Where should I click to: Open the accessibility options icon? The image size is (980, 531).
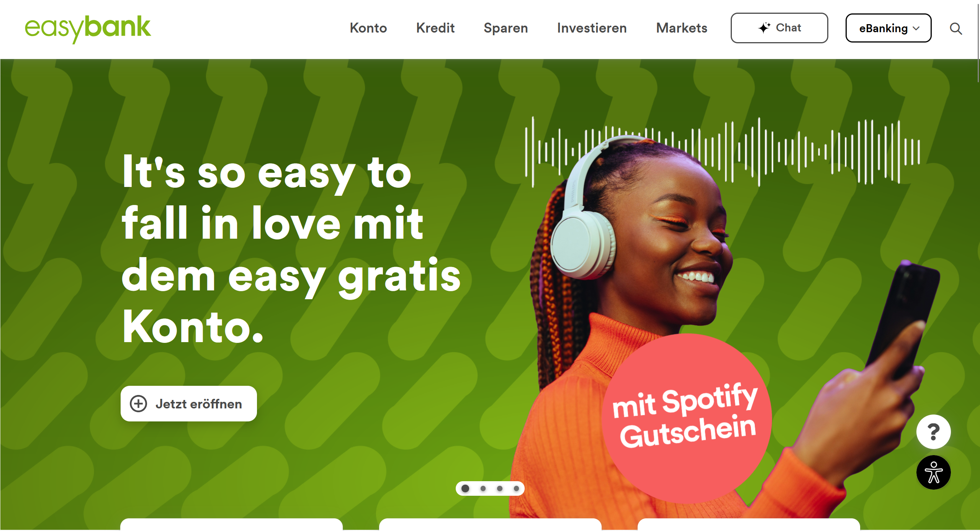pyautogui.click(x=933, y=472)
